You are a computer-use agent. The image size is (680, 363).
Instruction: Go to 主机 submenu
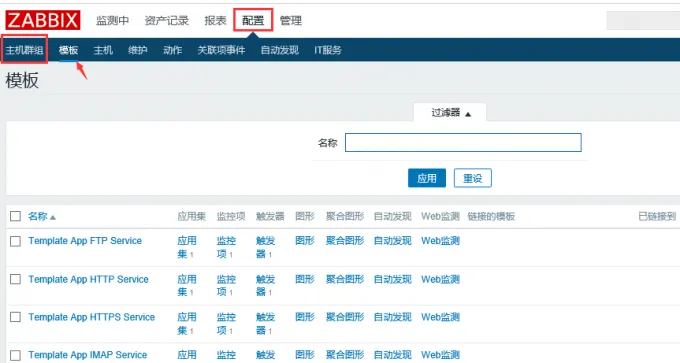[x=103, y=50]
